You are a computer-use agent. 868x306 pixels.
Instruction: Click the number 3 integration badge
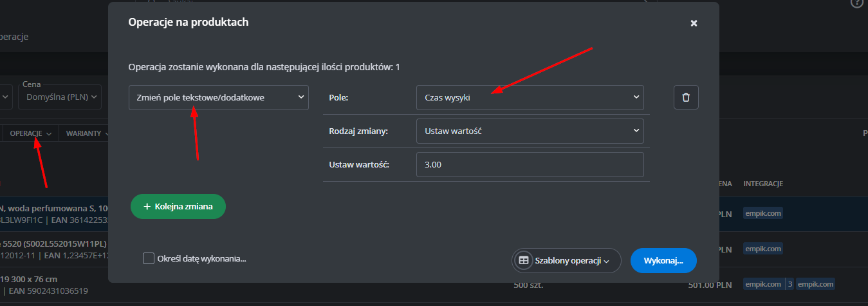[x=790, y=284]
